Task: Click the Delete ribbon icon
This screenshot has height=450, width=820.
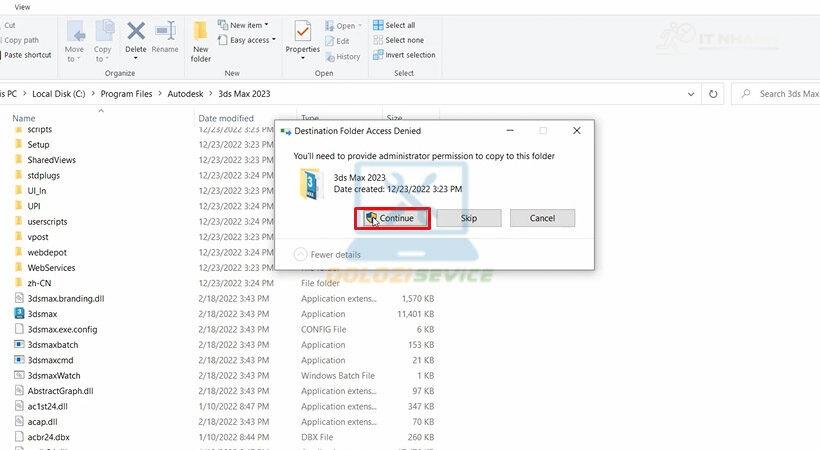Action: tap(136, 32)
